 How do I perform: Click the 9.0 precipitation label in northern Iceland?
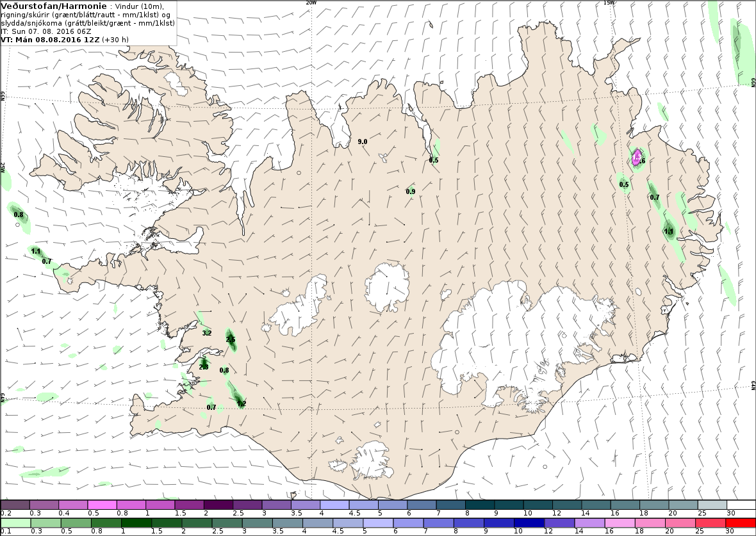[363, 142]
